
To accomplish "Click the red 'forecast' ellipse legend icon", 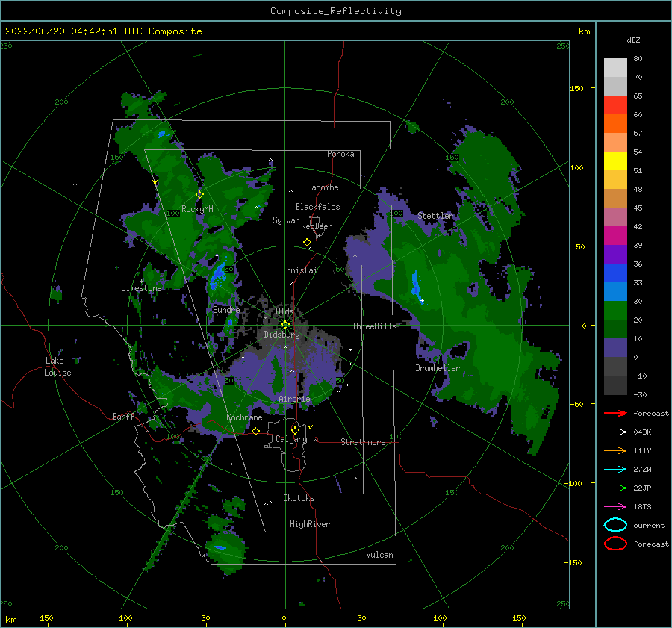I will [615, 544].
